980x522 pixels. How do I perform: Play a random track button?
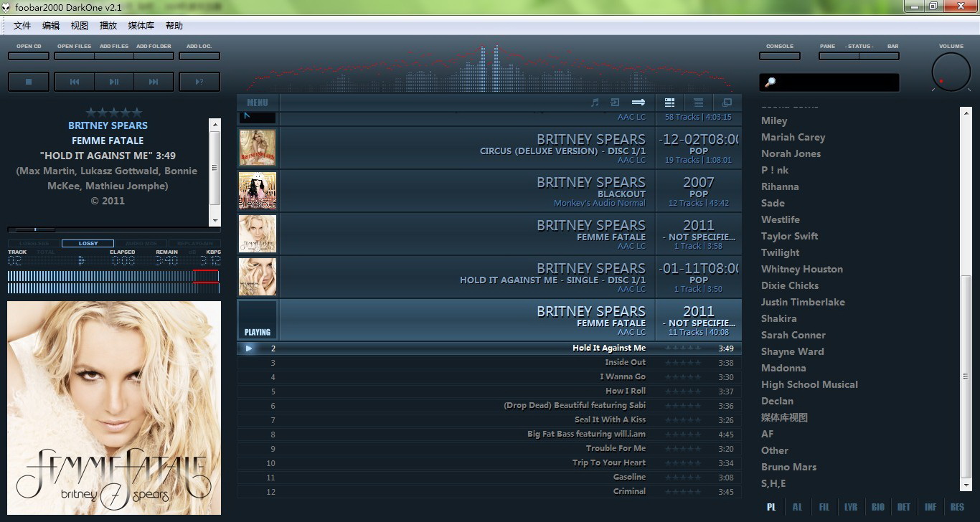pos(199,82)
